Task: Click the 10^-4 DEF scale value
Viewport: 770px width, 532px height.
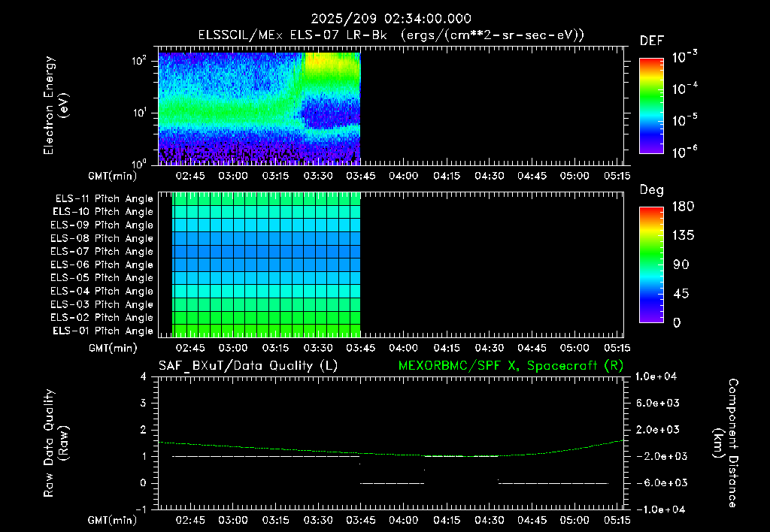Action: tap(684, 89)
